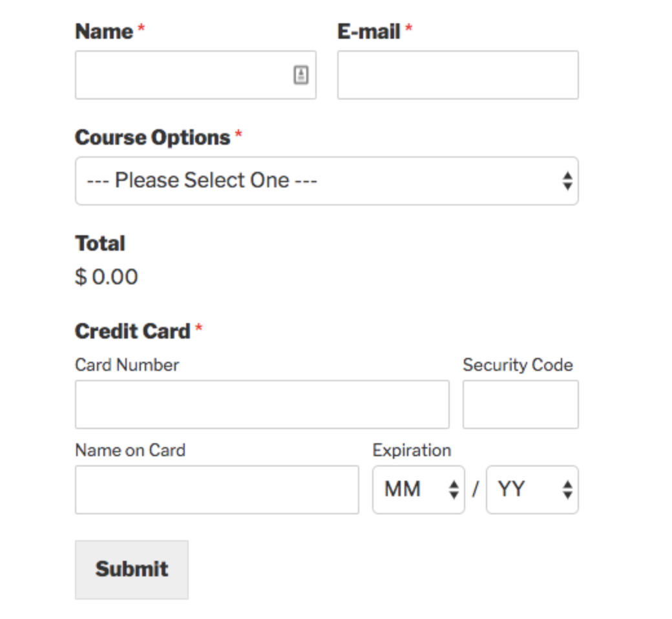This screenshot has height=619, width=672.
Task: Click the bold Name label
Action: coord(104,31)
